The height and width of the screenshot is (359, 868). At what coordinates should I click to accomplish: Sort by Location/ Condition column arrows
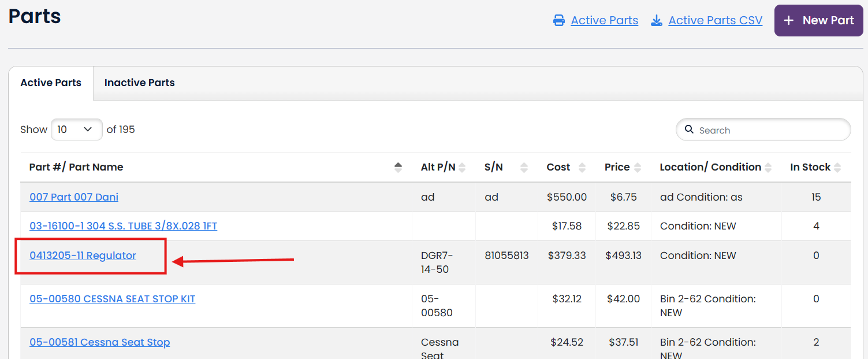click(768, 167)
